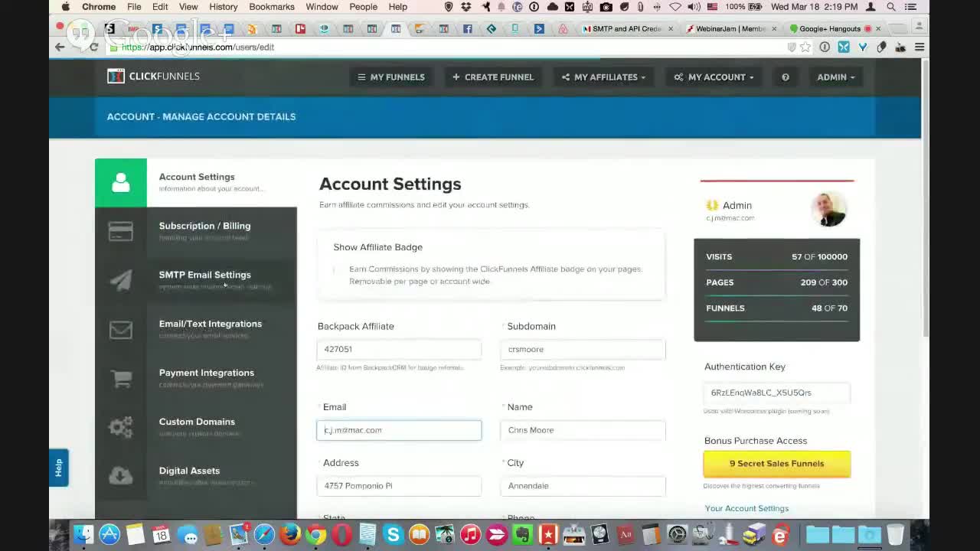
Task: Click the gears icon for Custom Domains
Action: click(x=121, y=427)
